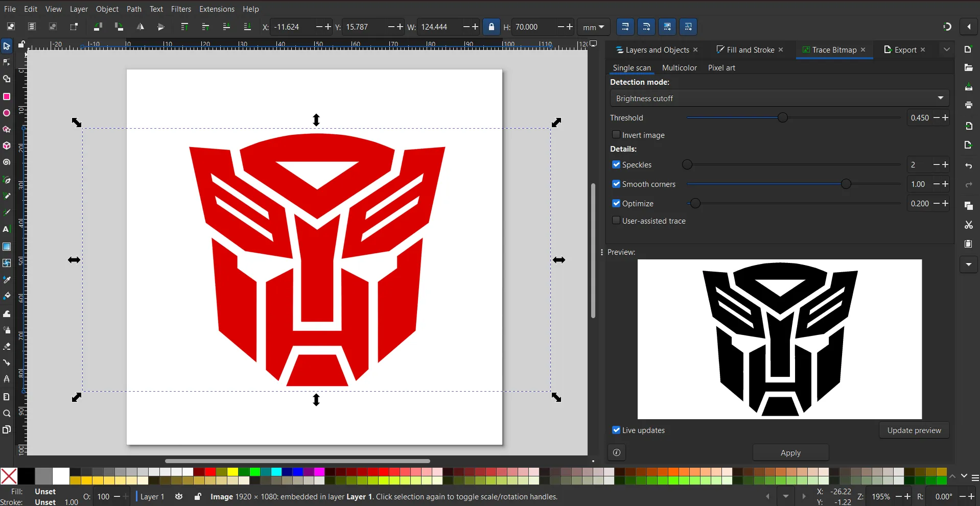Toggle the Smooth corners checkbox
Image resolution: width=980 pixels, height=506 pixels.
pos(616,184)
